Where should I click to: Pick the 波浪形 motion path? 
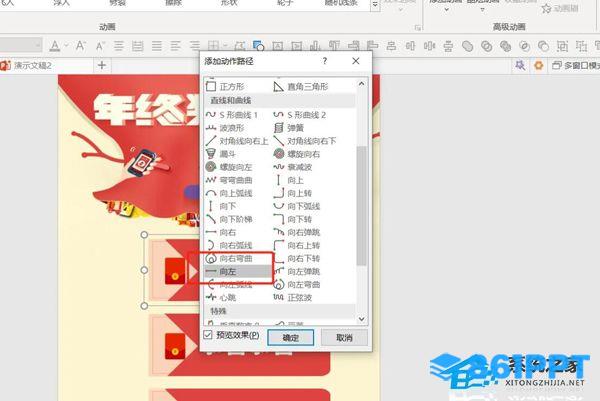pyautogui.click(x=225, y=128)
